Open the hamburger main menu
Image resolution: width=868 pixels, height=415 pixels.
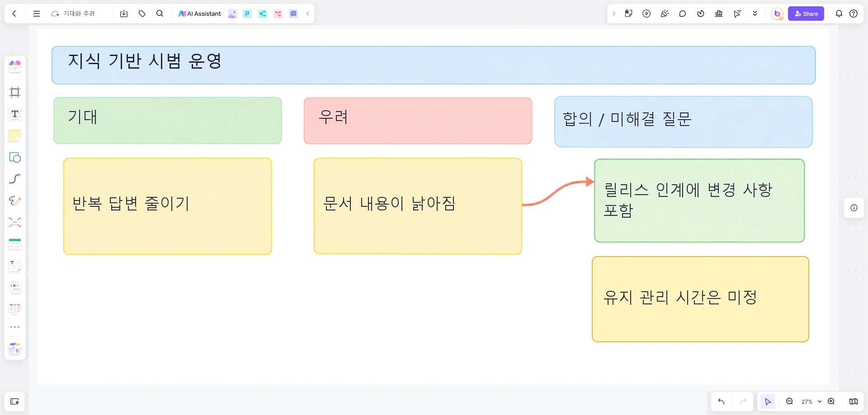coord(37,14)
